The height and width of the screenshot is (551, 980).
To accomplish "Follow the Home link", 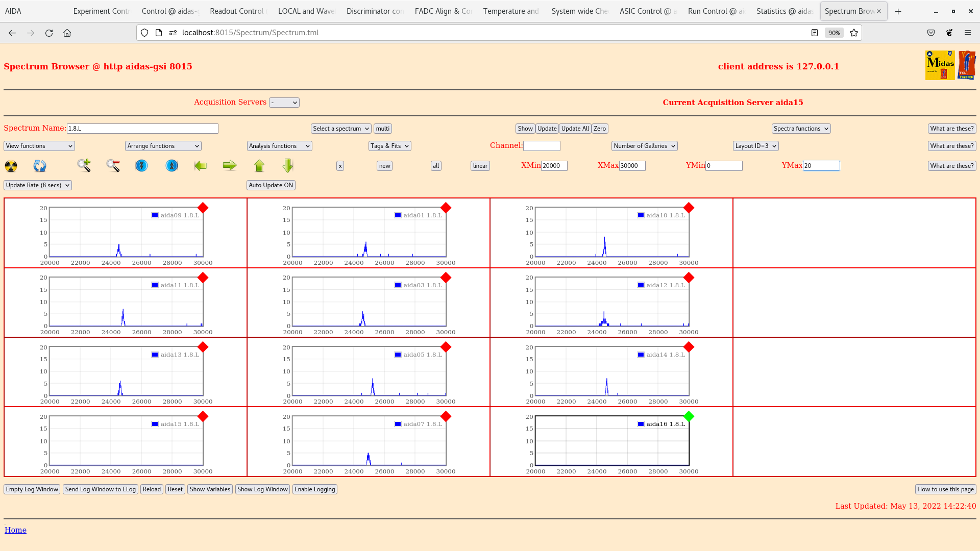I will click(x=15, y=530).
